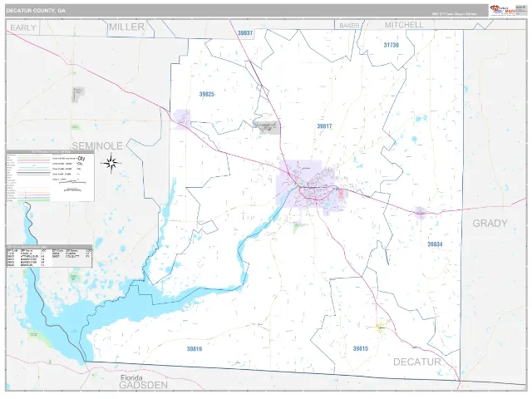Click the publisher logo in the title bar
Screen dimensions: 532x399
(502, 10)
